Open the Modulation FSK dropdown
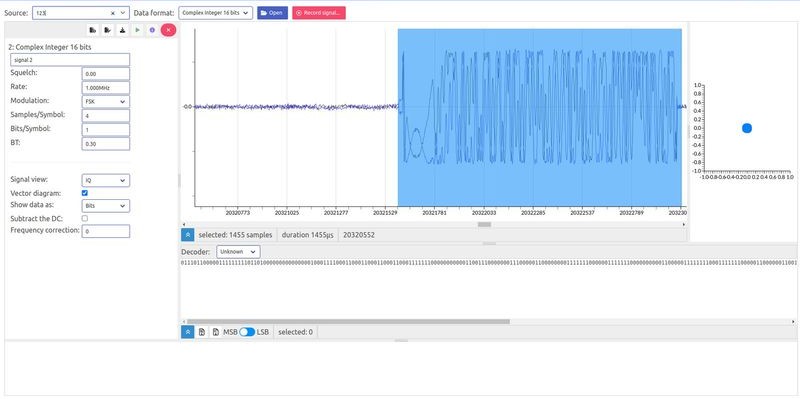 106,102
